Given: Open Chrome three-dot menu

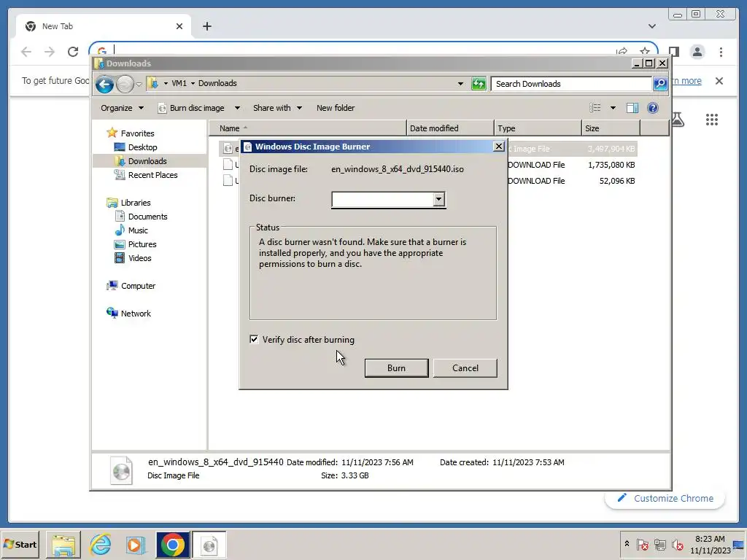Looking at the screenshot, I should [721, 52].
